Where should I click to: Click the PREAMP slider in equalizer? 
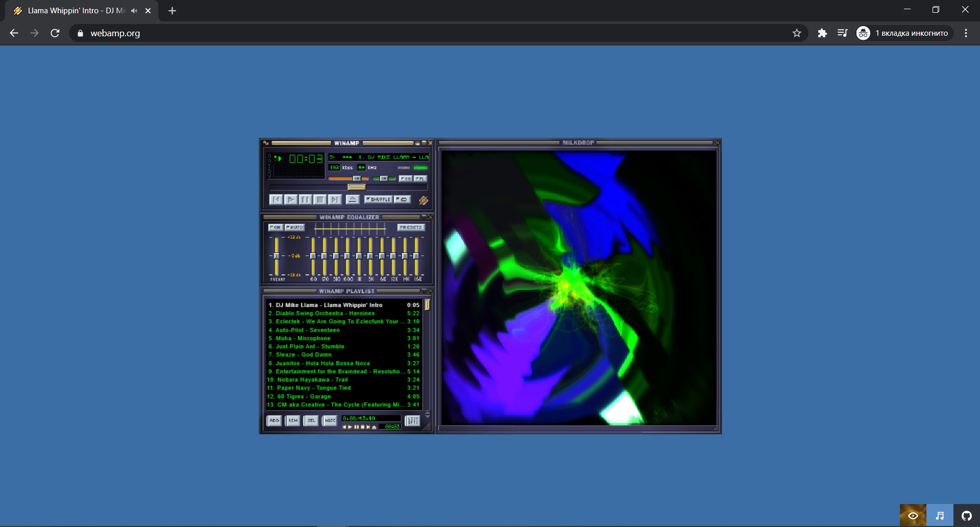[276, 256]
